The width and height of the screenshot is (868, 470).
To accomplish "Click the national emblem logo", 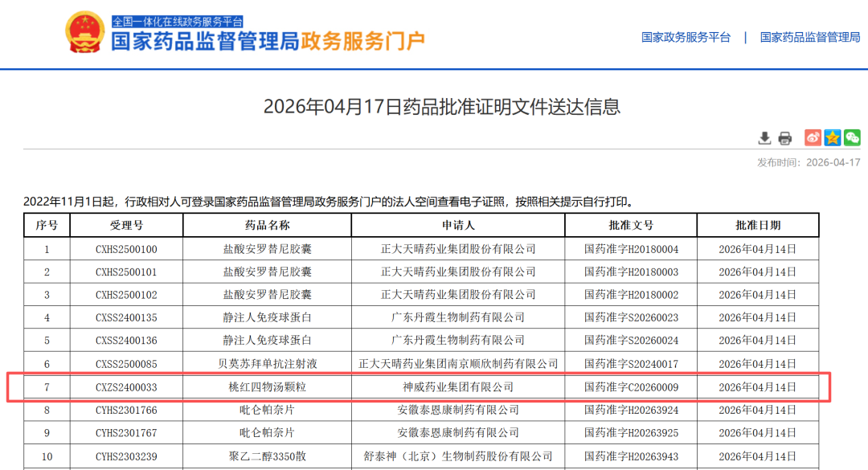I will point(84,34).
